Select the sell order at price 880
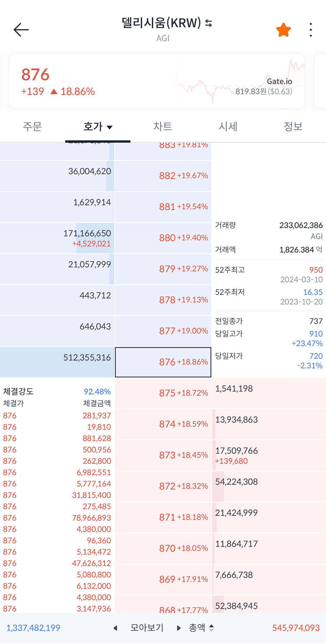 coord(163,237)
